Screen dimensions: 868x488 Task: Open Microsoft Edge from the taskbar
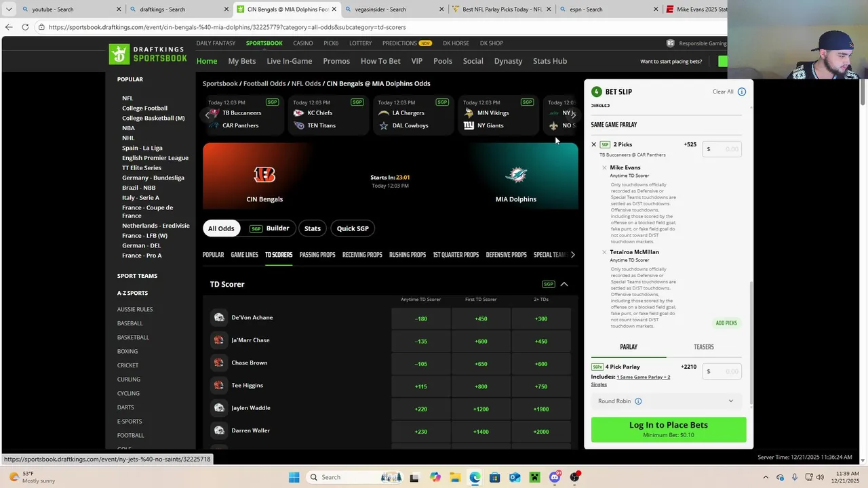[x=475, y=477]
